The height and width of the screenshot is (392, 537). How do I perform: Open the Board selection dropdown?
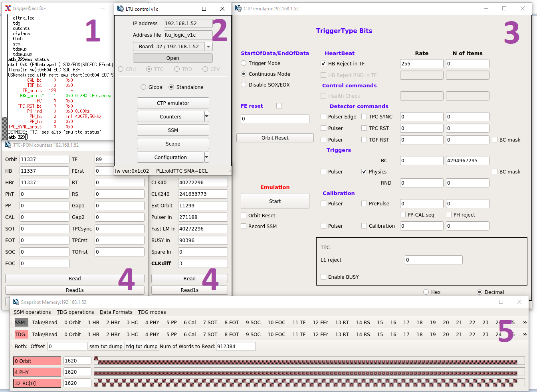(x=208, y=47)
